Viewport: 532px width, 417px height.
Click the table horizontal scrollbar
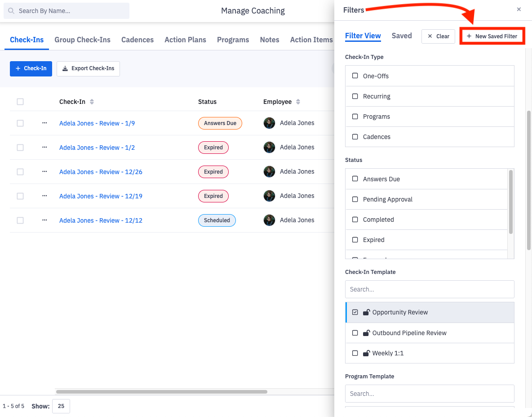point(161,391)
